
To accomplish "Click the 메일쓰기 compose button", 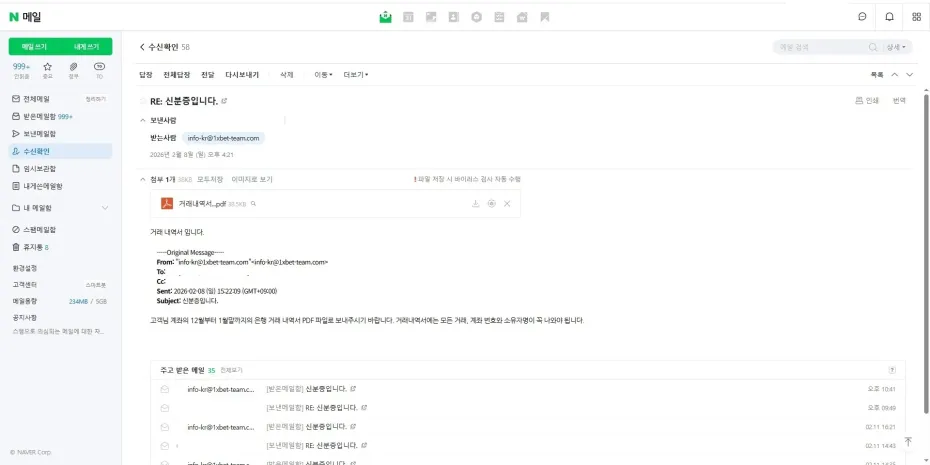I will click(34, 47).
